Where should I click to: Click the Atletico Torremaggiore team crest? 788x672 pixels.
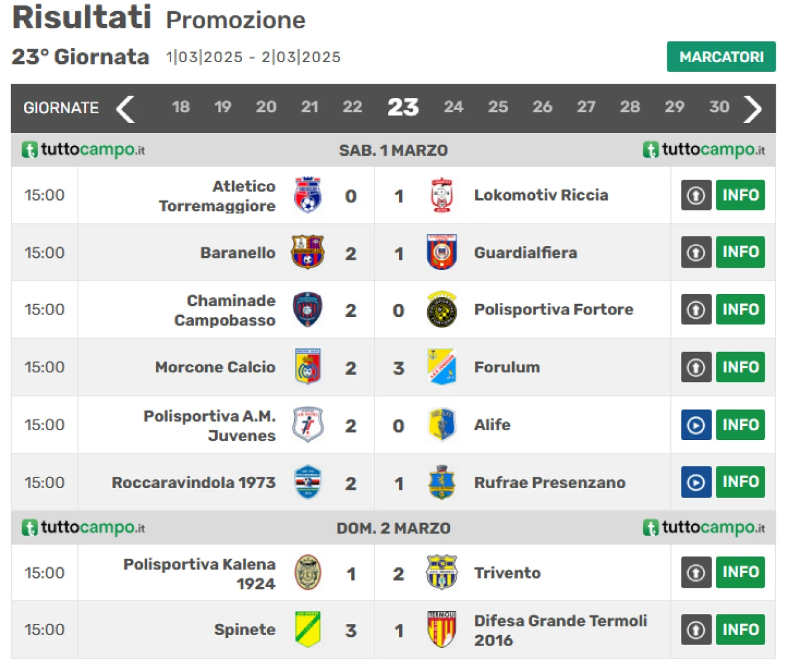[x=308, y=195]
